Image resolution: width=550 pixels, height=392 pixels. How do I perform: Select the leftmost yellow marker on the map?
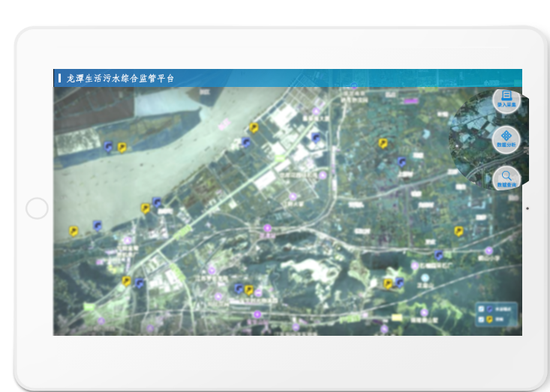point(74,232)
